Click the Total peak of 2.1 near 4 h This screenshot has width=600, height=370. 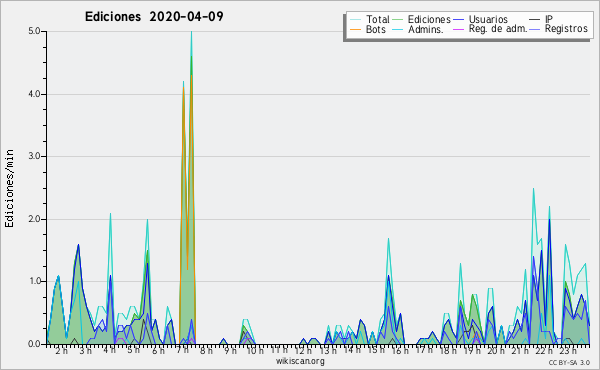[111, 214]
